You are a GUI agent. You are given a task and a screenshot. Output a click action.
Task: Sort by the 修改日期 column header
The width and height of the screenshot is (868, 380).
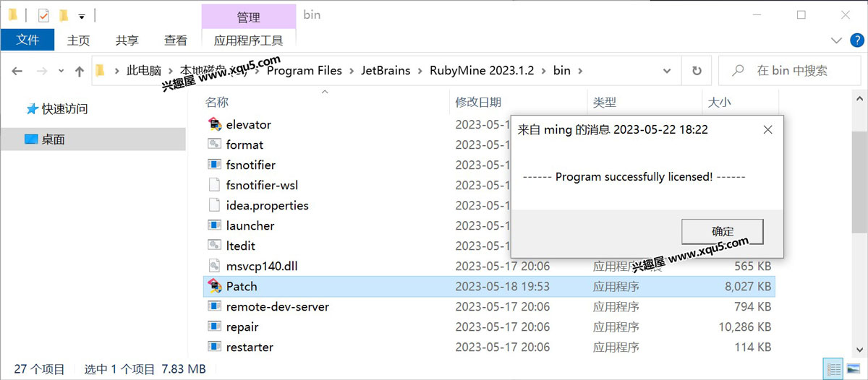tap(518, 103)
